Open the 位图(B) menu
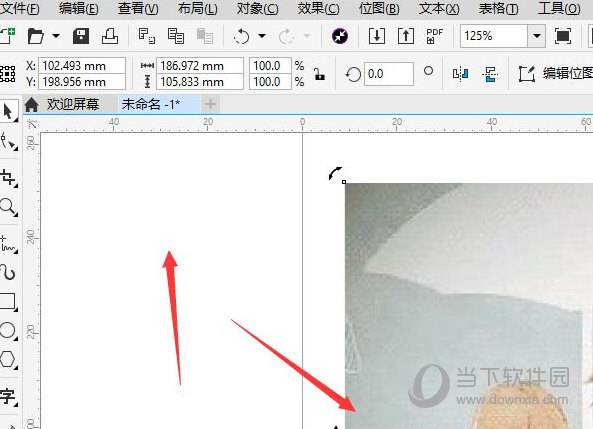 click(x=379, y=8)
